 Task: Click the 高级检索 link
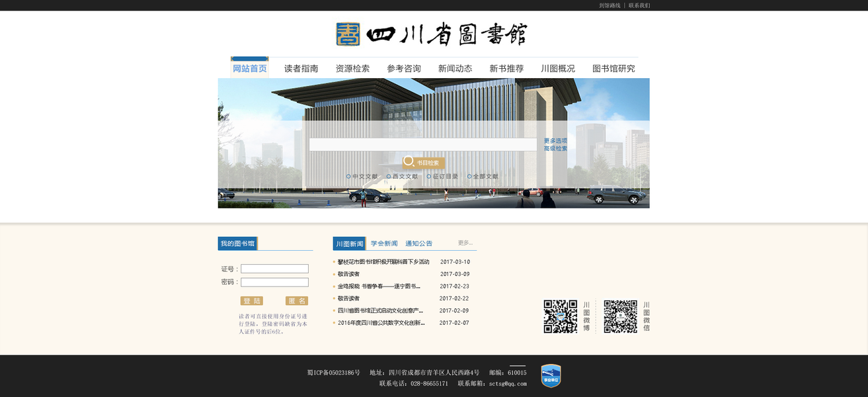pos(555,148)
